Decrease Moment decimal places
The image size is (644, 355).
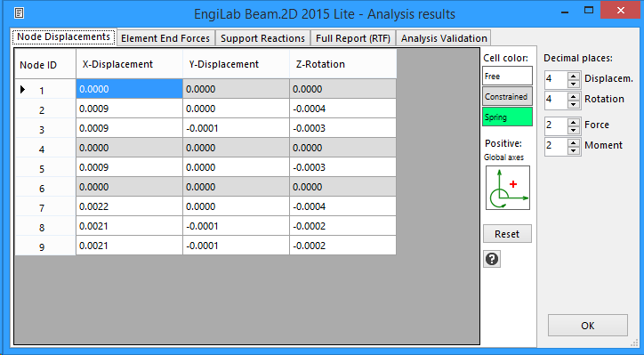coord(574,150)
